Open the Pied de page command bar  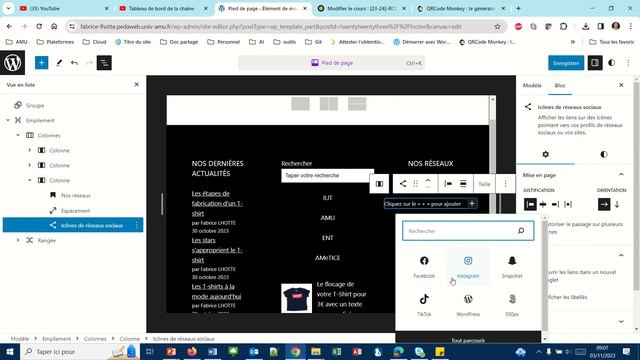tap(331, 63)
